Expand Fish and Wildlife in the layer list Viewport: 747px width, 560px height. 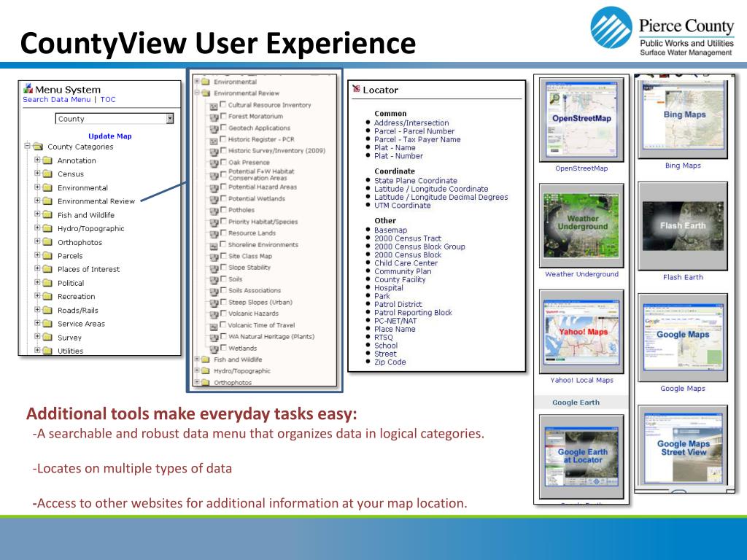tap(197, 359)
